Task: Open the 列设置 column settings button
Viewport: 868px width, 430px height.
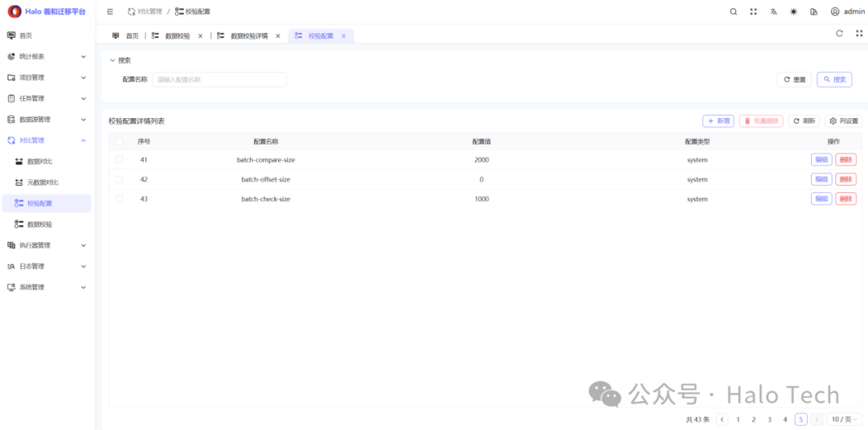Action: [843, 121]
